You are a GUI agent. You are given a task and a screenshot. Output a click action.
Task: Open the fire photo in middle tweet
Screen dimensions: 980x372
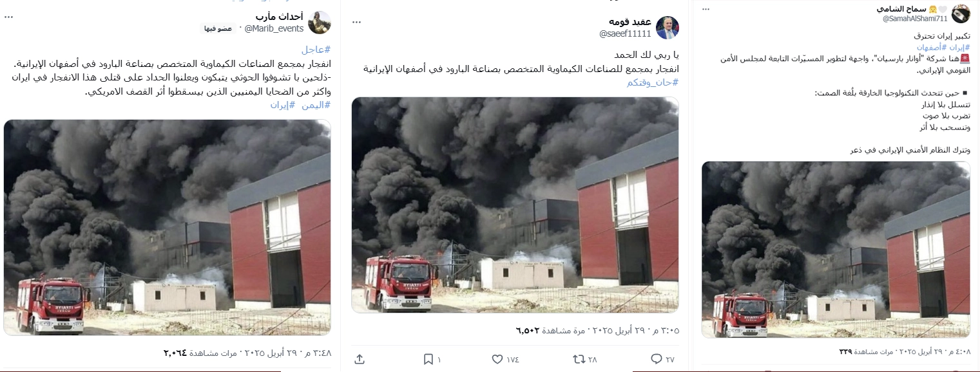click(x=515, y=205)
